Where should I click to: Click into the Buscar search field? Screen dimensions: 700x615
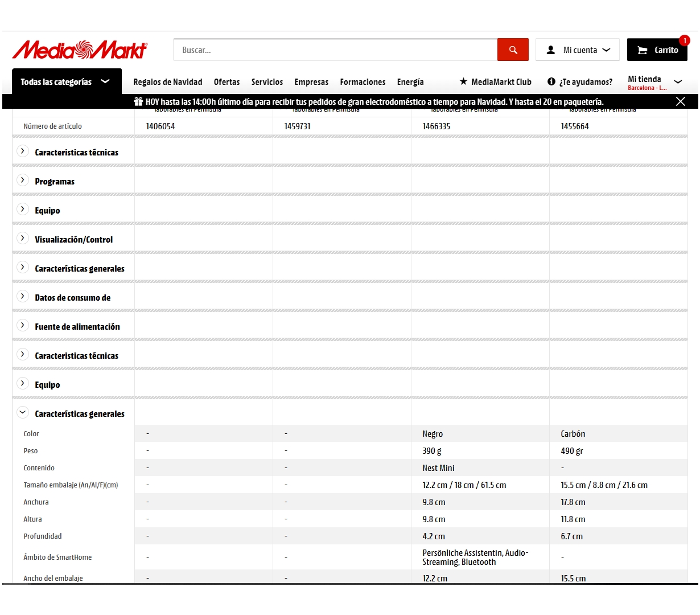336,50
